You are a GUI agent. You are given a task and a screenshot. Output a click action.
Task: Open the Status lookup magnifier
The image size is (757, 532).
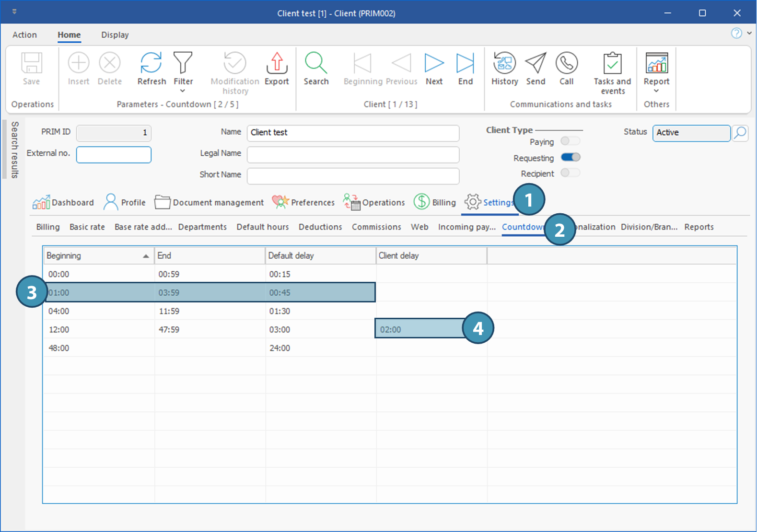coord(740,133)
